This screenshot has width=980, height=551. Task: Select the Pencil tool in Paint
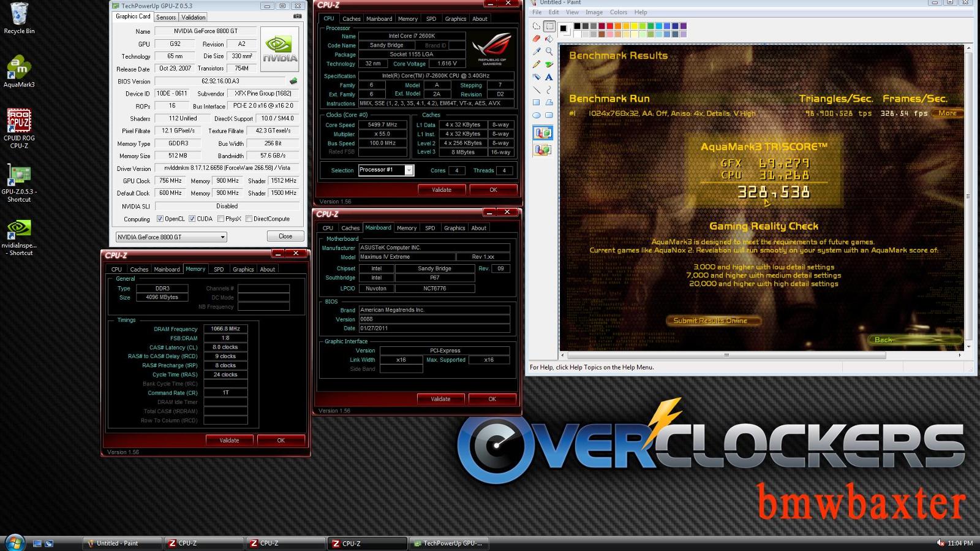tap(537, 64)
